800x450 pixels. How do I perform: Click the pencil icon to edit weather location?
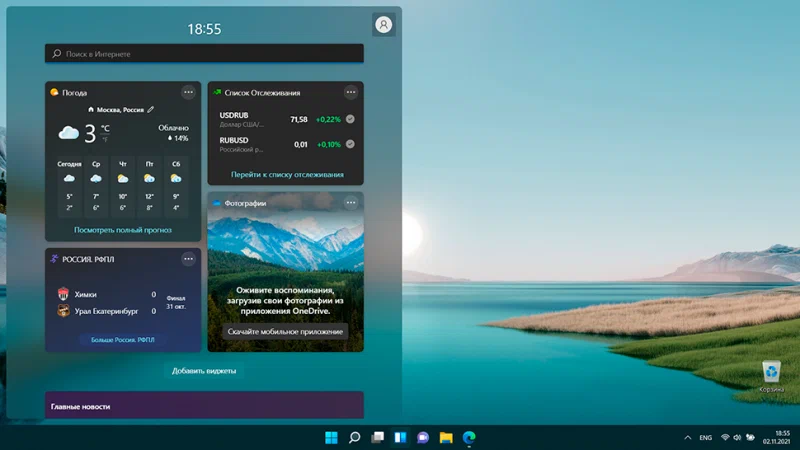[x=151, y=109]
